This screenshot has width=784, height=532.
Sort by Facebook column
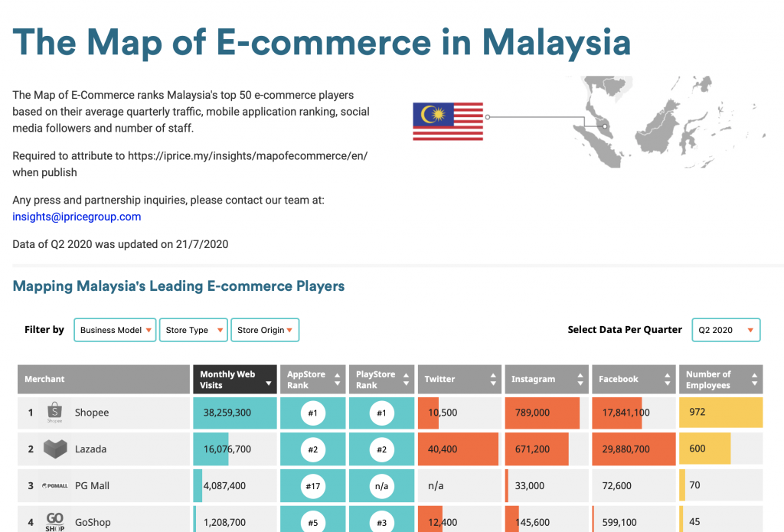click(634, 380)
